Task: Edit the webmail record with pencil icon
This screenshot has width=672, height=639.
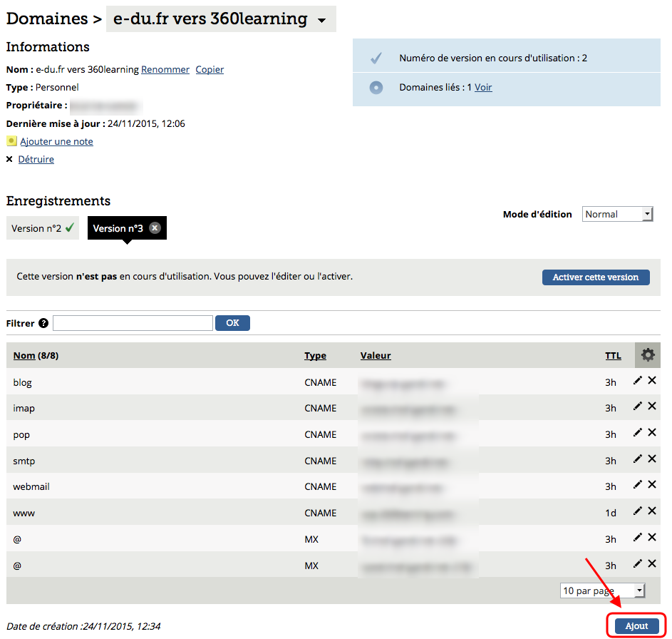Action: [x=638, y=485]
